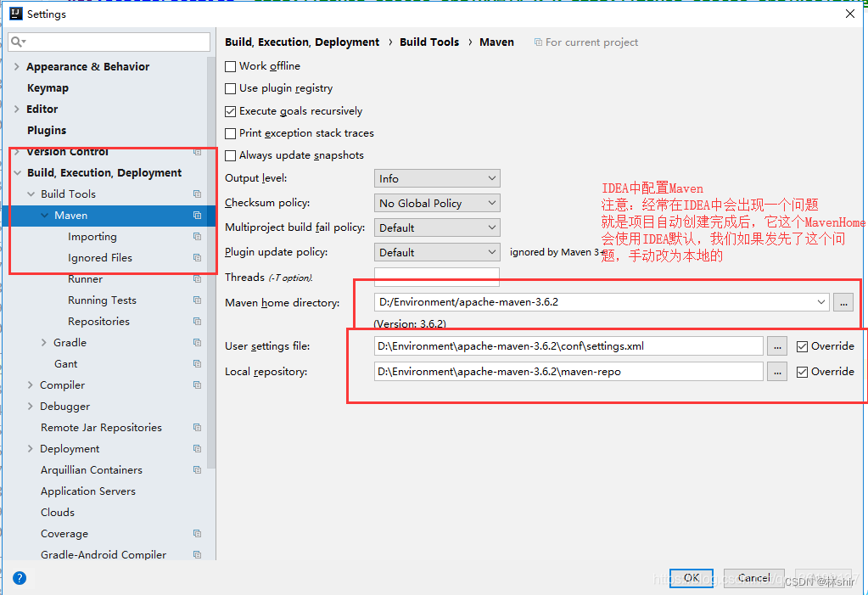Screen dimensions: 868x595
Task: Click the Cancel button
Action: click(x=754, y=578)
